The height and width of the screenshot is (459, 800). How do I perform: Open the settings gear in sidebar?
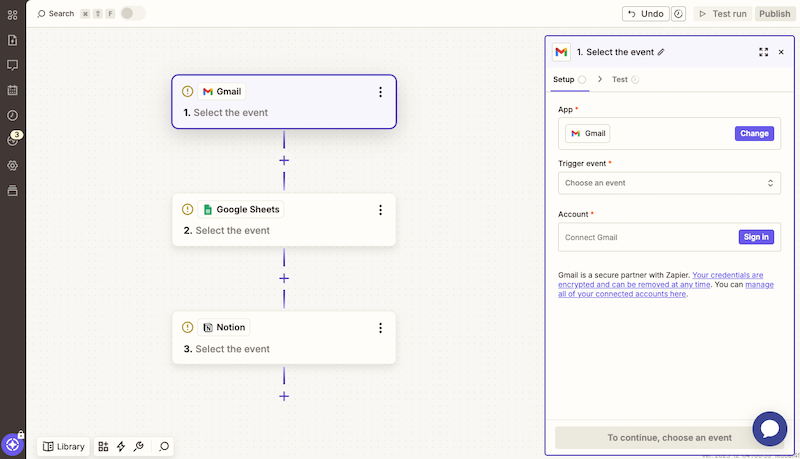click(x=12, y=165)
